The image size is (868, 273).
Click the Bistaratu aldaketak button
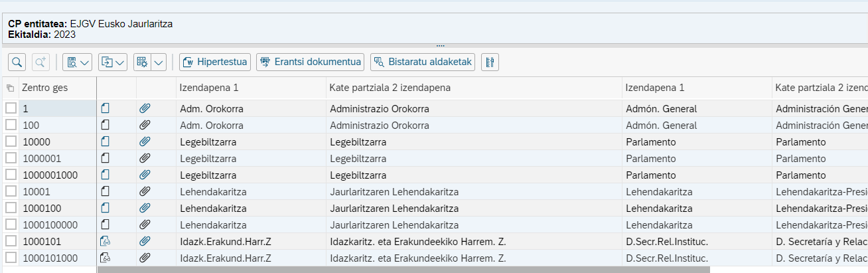click(423, 62)
